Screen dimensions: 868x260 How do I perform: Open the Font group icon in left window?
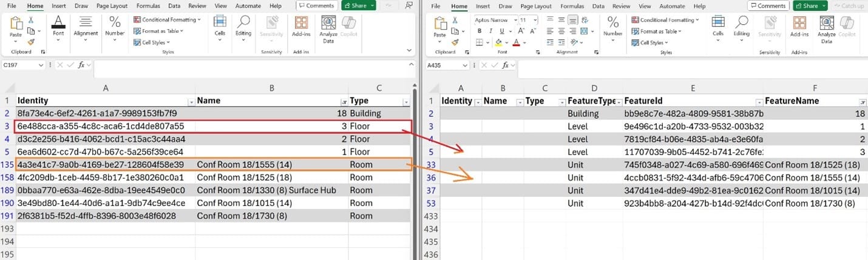click(58, 22)
